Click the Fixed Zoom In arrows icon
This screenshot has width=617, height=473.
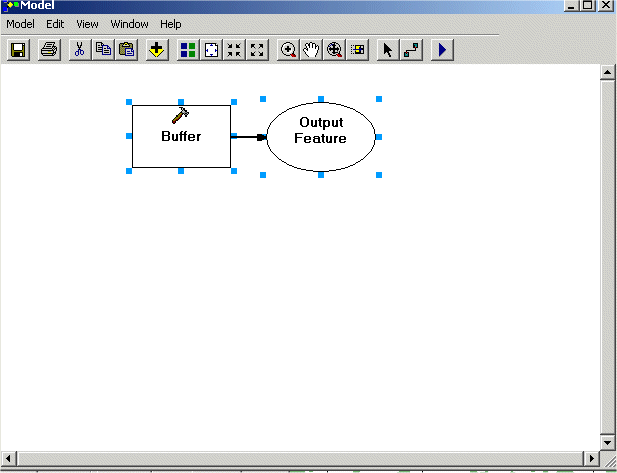[234, 50]
